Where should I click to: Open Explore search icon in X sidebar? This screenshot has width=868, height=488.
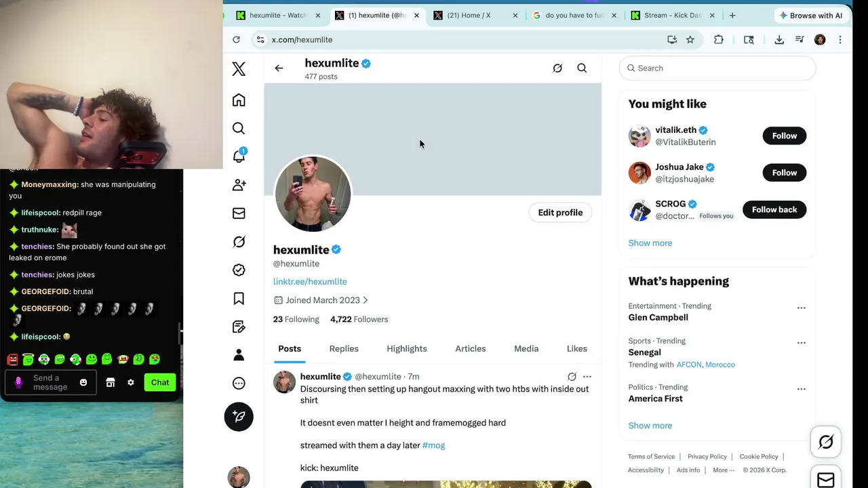[239, 129]
